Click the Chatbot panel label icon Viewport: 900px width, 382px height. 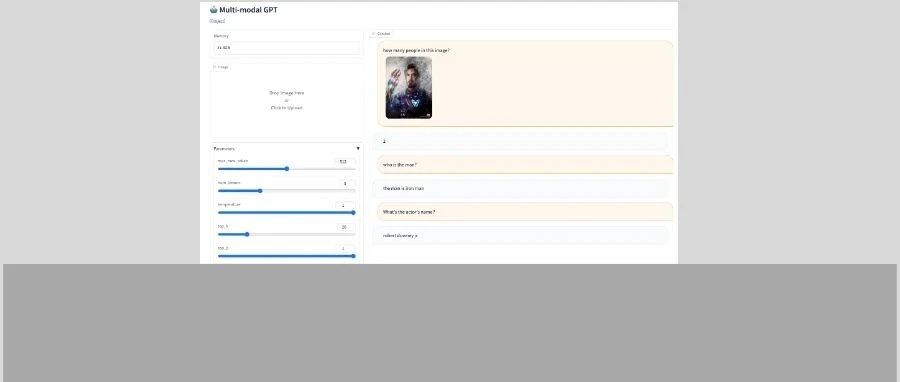[x=374, y=34]
